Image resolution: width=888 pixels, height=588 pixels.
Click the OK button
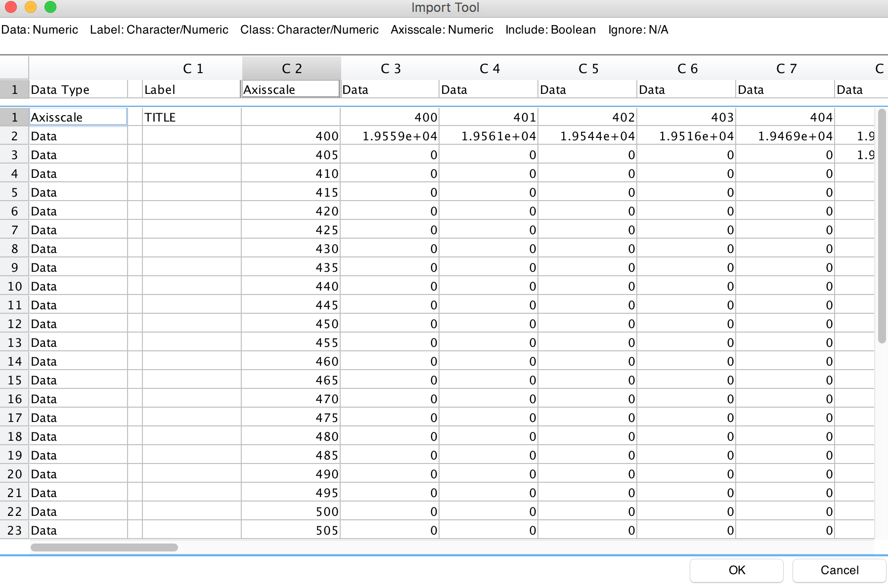pyautogui.click(x=736, y=570)
